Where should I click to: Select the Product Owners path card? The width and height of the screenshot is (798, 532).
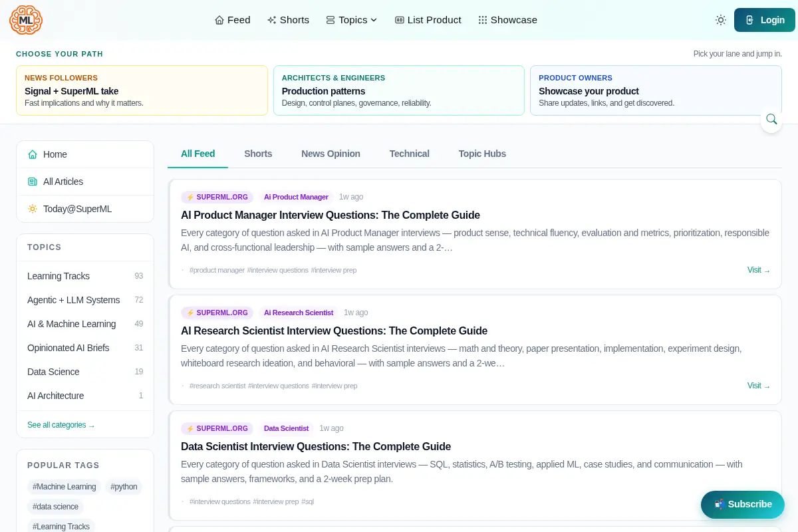pyautogui.click(x=656, y=90)
